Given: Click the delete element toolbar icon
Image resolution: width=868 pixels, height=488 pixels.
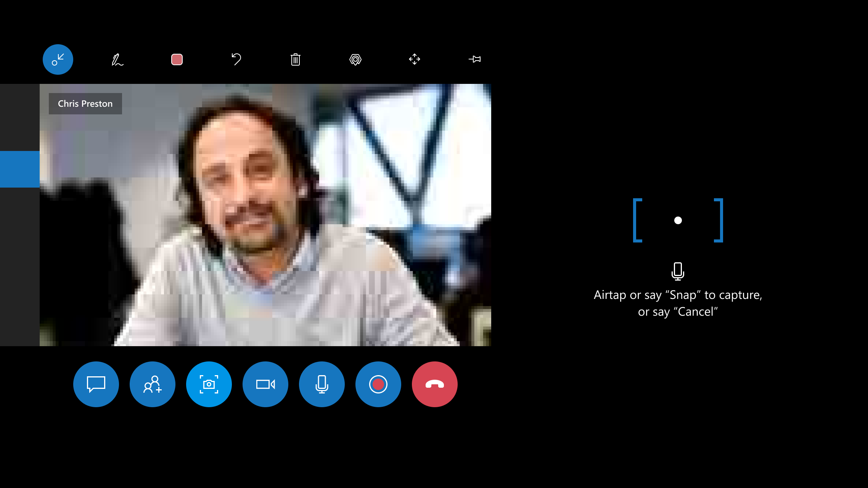Looking at the screenshot, I should click(296, 59).
